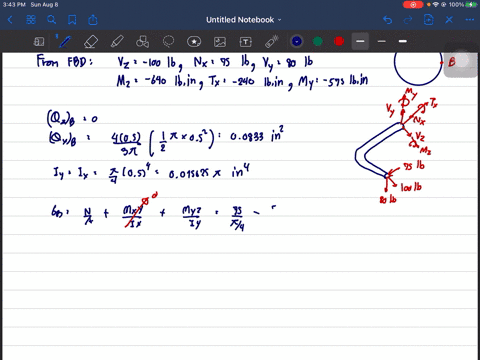This screenshot has height=360, width=480.
Task: Open the more options ellipsis menu
Action: [x=470, y=20]
